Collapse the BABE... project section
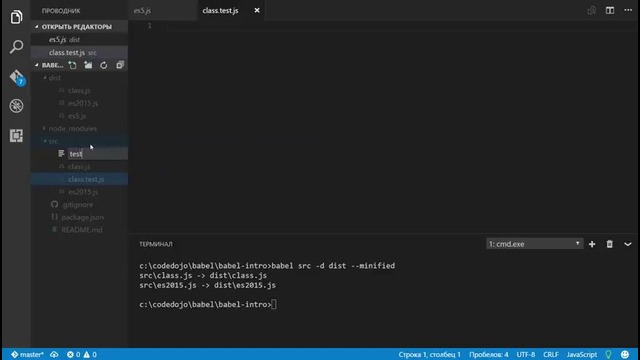Screen dimensions: 640x360 49,65
